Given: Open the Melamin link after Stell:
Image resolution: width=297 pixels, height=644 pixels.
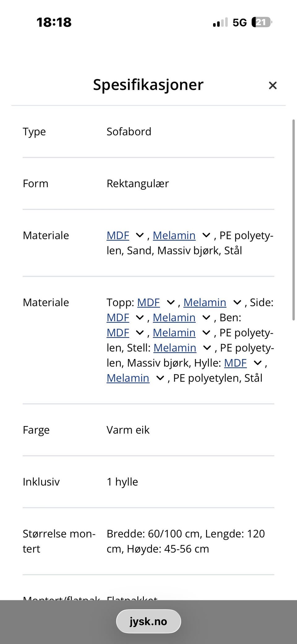Looking at the screenshot, I should pos(175,348).
